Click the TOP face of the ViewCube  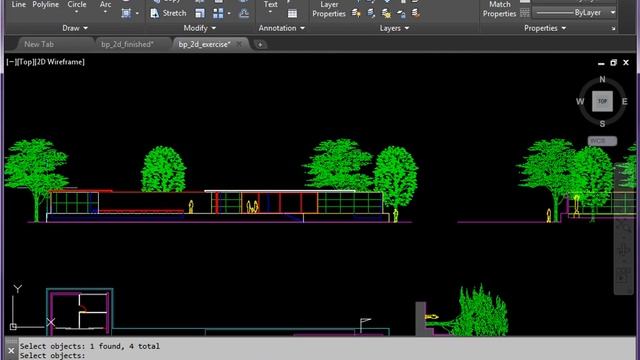tap(602, 101)
